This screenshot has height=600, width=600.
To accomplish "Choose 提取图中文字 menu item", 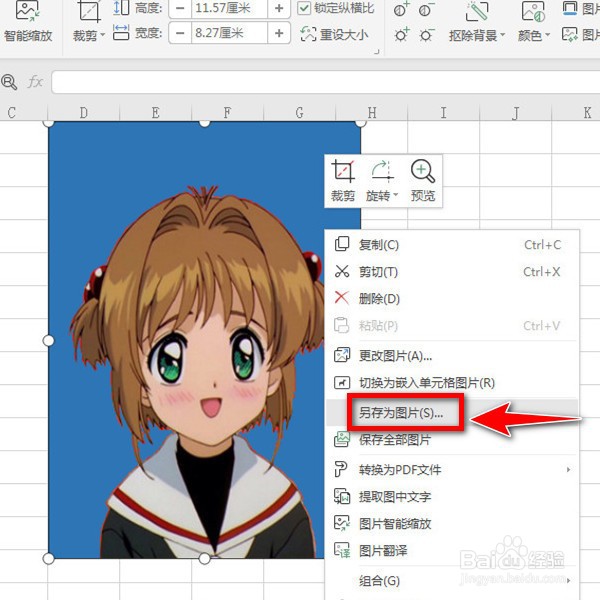I will point(452,497).
